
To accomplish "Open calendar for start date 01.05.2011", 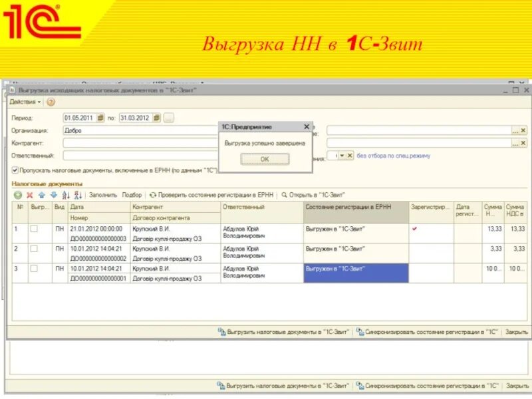I will (x=100, y=118).
